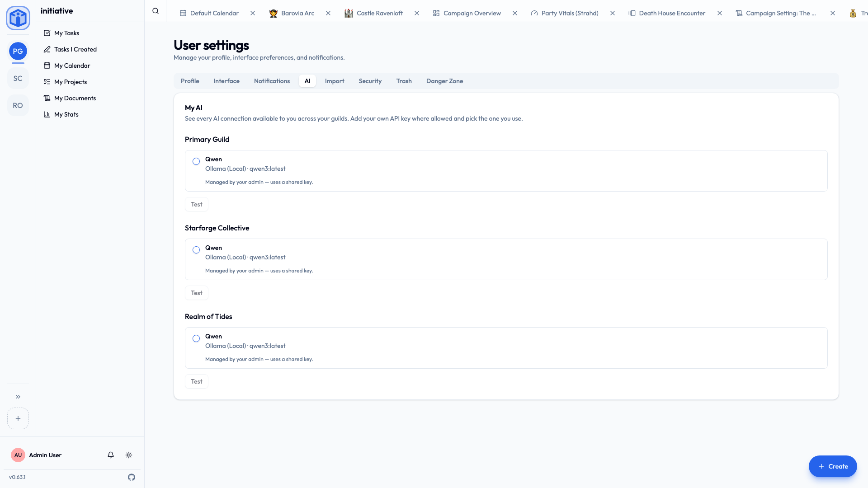Select Qwen radio under Primary Guild
The height and width of the screenshot is (488, 868).
[x=196, y=161]
